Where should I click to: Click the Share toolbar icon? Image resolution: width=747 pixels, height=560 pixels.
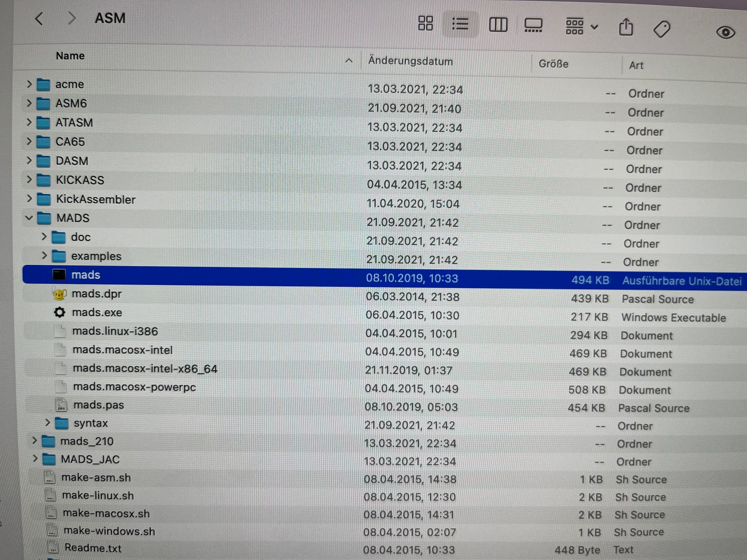point(626,27)
